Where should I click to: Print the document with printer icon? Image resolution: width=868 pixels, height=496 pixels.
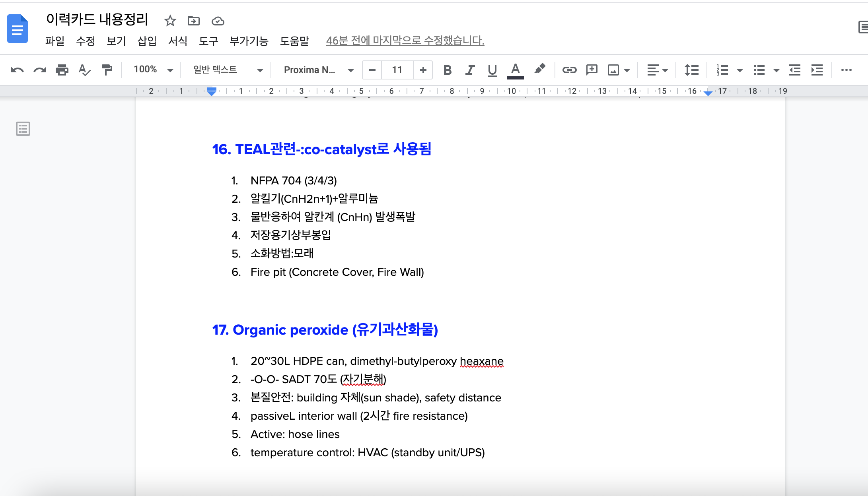pos(62,70)
